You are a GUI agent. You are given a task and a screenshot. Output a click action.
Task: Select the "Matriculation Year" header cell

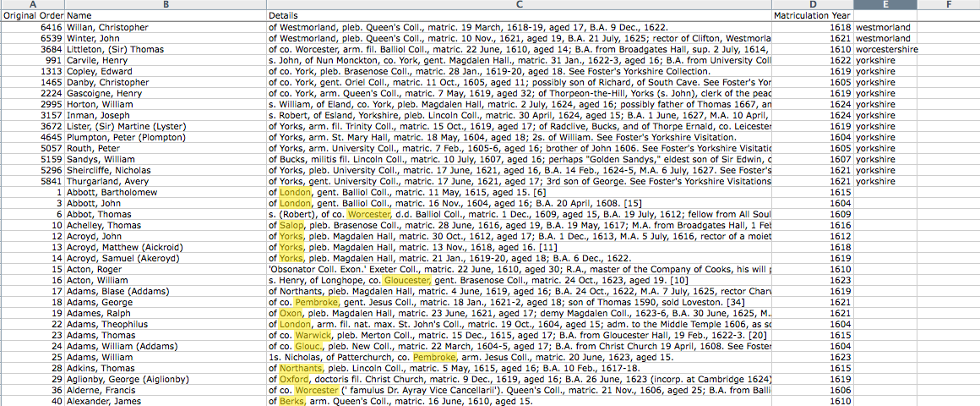(812, 16)
